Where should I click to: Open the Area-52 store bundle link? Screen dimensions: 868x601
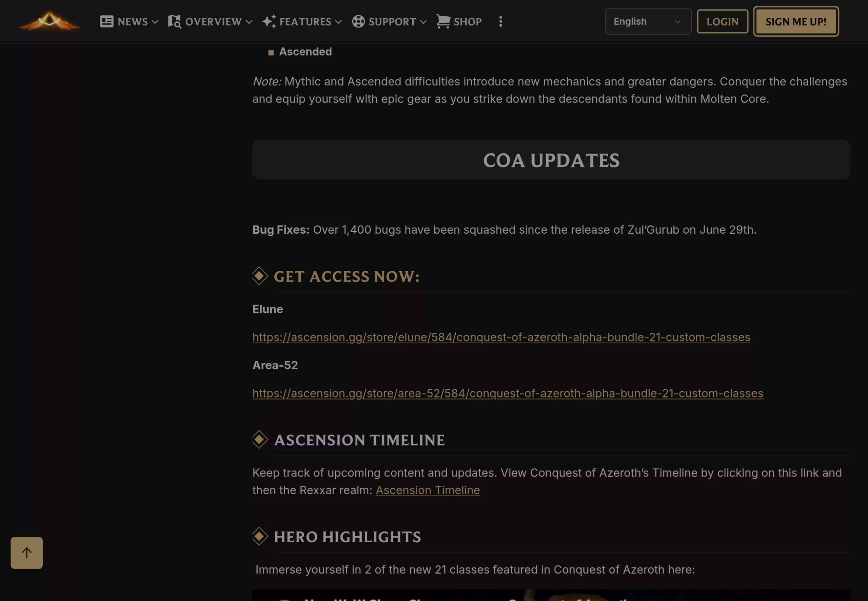[x=508, y=393]
